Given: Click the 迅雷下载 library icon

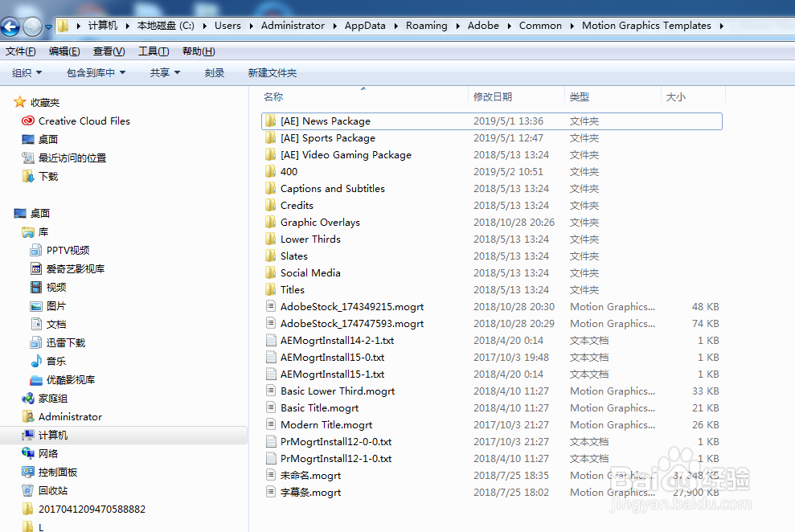Looking at the screenshot, I should [36, 342].
